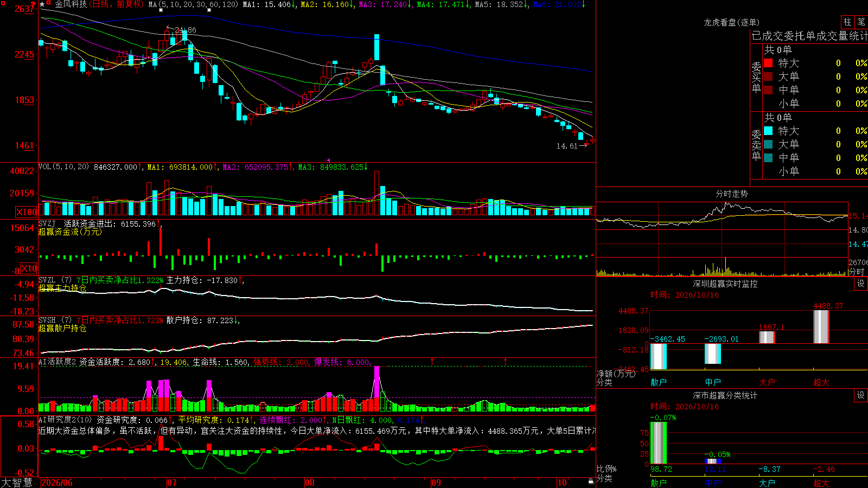Click the red swatch for 委买单 特大
This screenshot has width=868, height=488.
[x=768, y=63]
